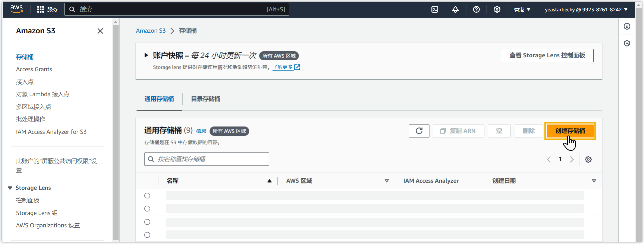
Task: Switch to the 目录存储桶 tab
Action: pos(205,99)
